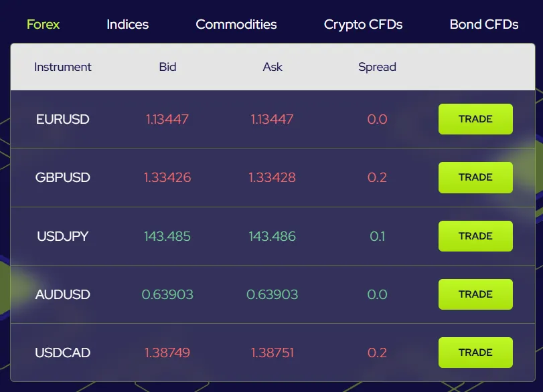Hit TRADE on the AUDUSD row
Viewport: 543px width, 392px height.
tap(475, 294)
